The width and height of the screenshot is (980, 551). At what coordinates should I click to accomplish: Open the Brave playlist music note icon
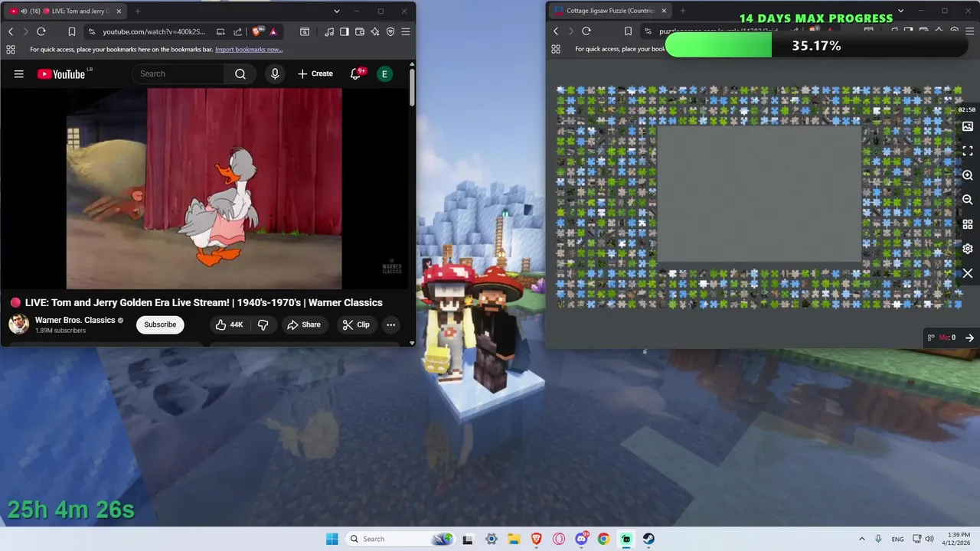tap(328, 31)
